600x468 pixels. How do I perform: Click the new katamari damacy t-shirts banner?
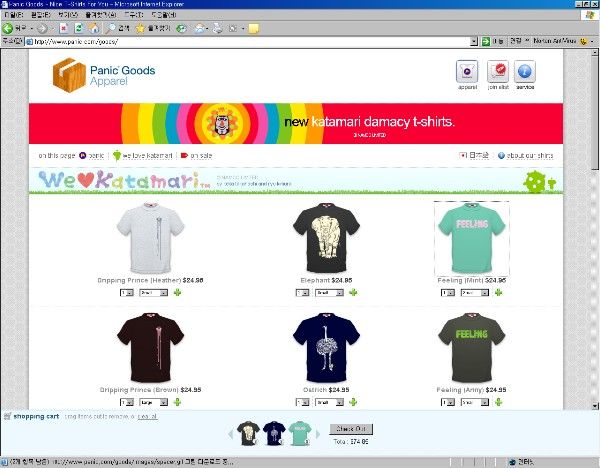tap(296, 124)
